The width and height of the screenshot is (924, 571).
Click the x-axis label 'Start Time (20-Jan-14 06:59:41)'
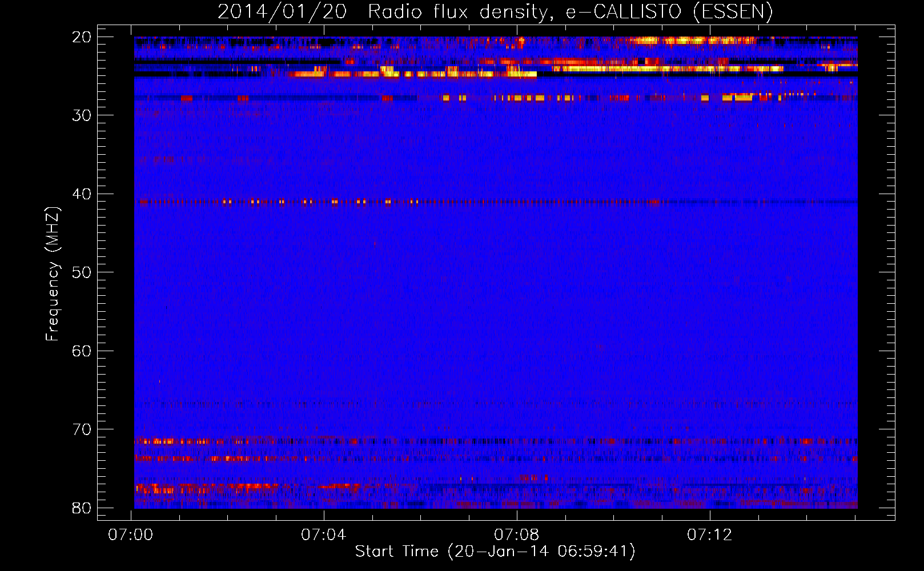[x=495, y=552]
